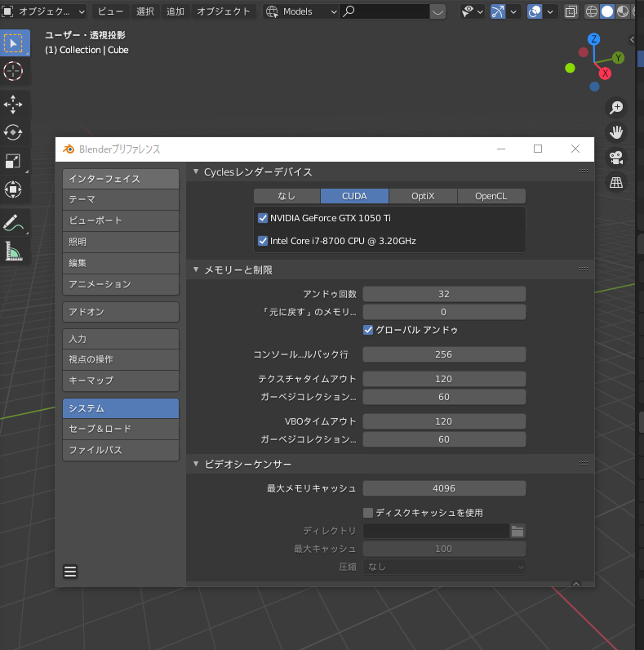Open キーマップ preferences section
Viewport: 644px width, 650px height.
pos(121,381)
